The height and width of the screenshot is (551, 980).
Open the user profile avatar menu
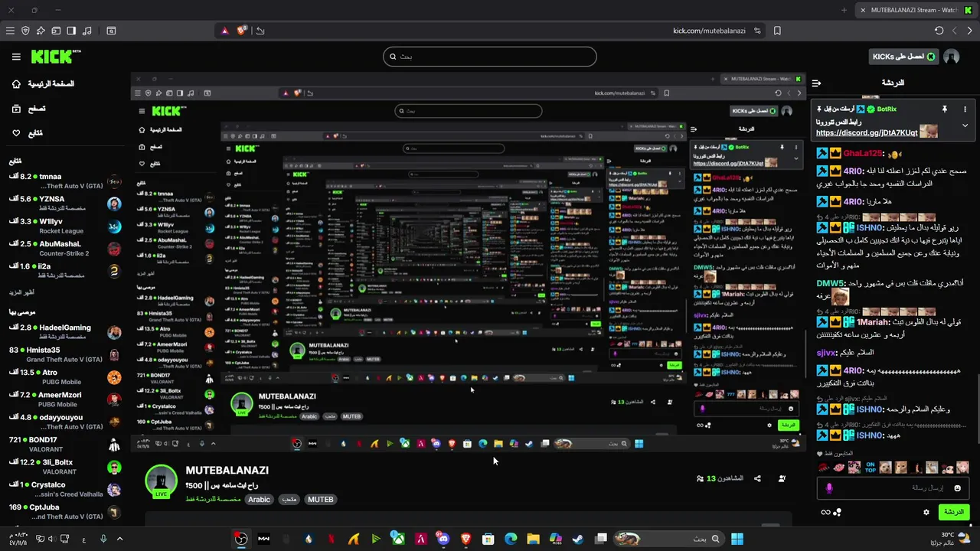coord(952,57)
